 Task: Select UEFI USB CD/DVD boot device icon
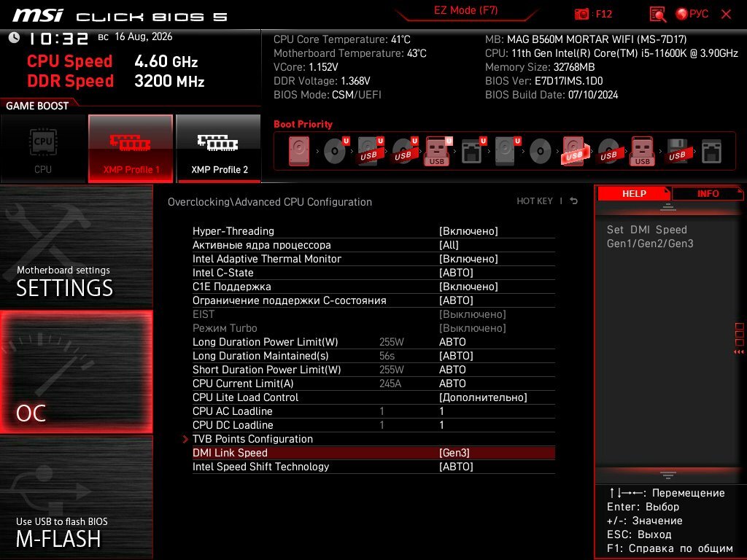point(405,152)
